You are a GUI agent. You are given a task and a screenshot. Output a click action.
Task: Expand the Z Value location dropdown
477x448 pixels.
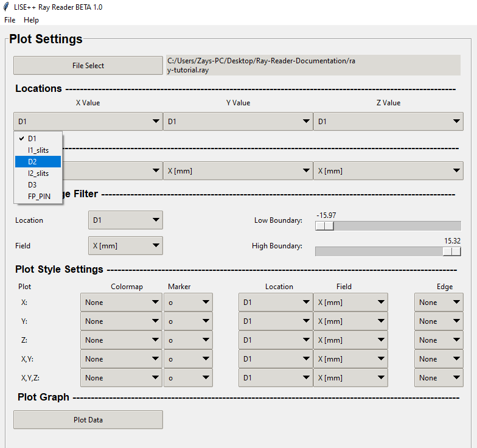point(388,122)
